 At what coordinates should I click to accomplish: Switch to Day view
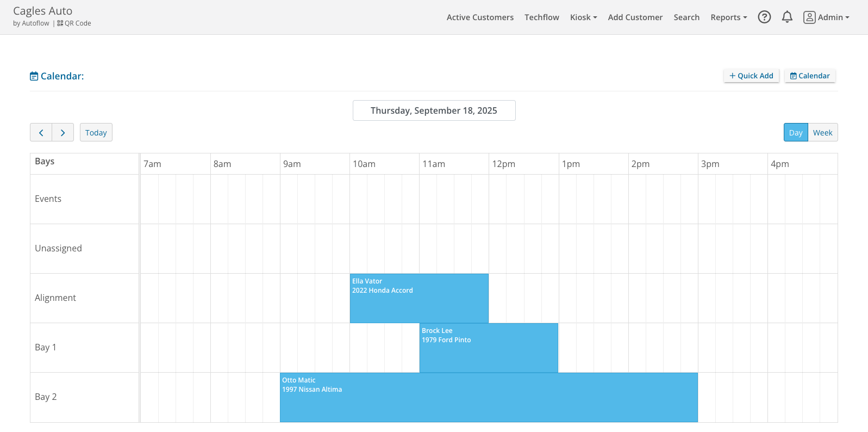(x=795, y=133)
